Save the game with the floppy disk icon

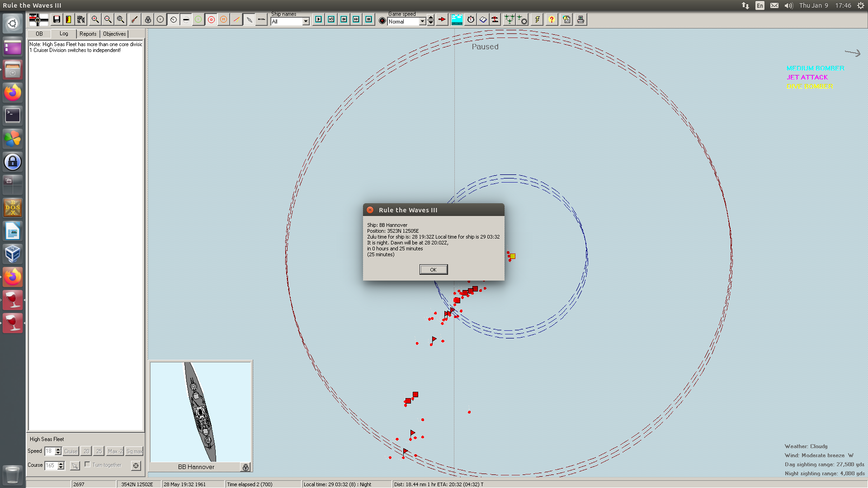[57, 19]
